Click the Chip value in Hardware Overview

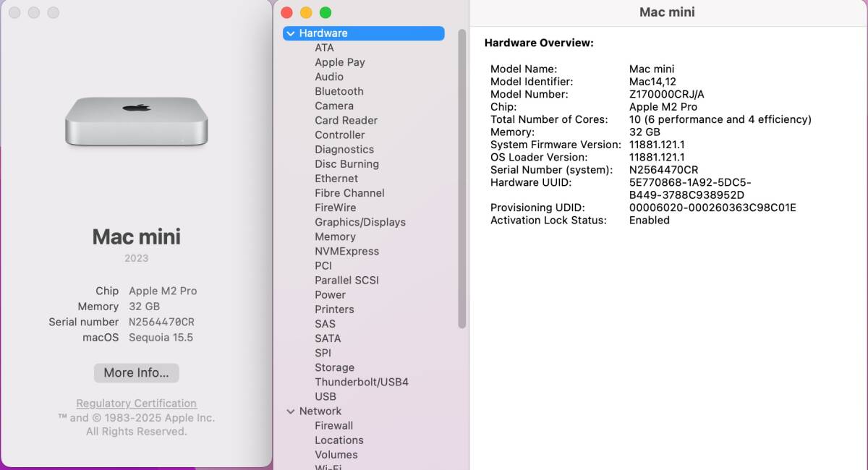pos(663,107)
